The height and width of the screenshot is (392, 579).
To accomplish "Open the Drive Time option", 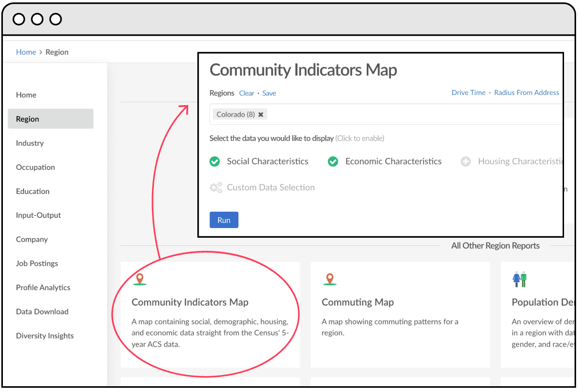I will click(x=469, y=93).
